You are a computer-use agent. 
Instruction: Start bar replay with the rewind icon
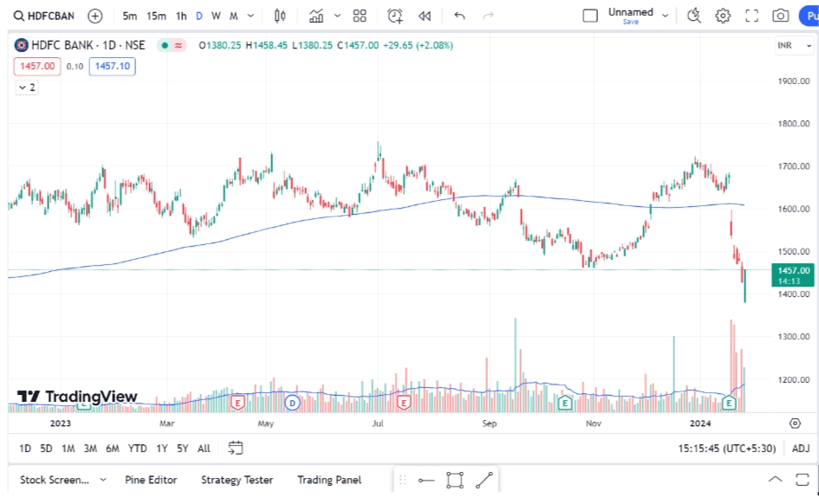pyautogui.click(x=424, y=15)
